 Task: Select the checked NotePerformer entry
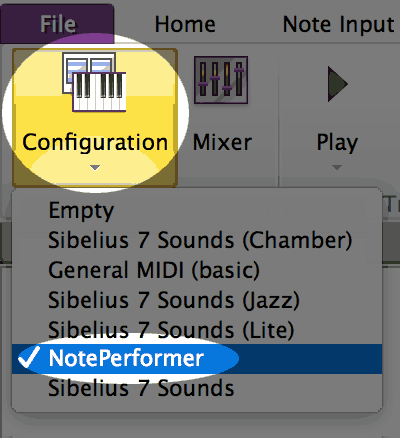[197, 359]
